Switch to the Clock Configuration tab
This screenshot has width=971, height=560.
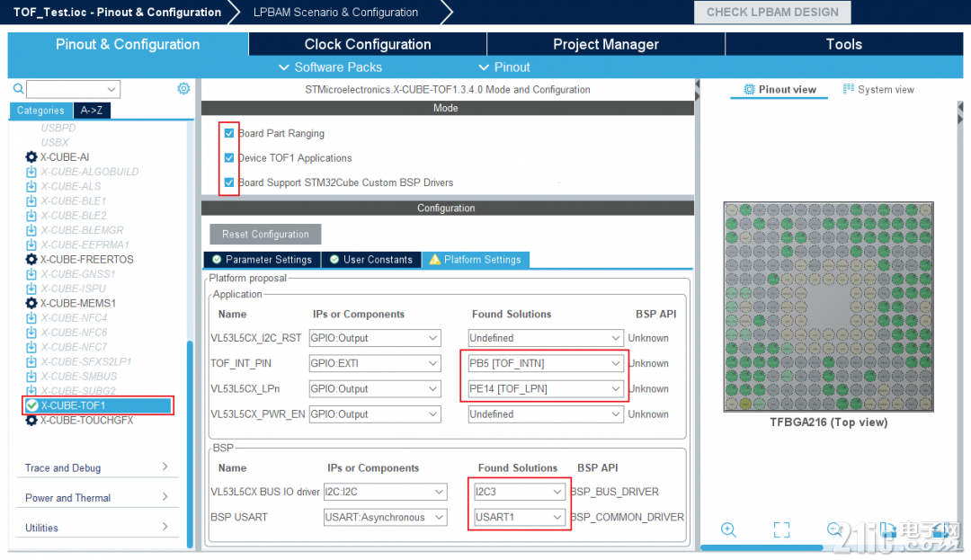(367, 44)
